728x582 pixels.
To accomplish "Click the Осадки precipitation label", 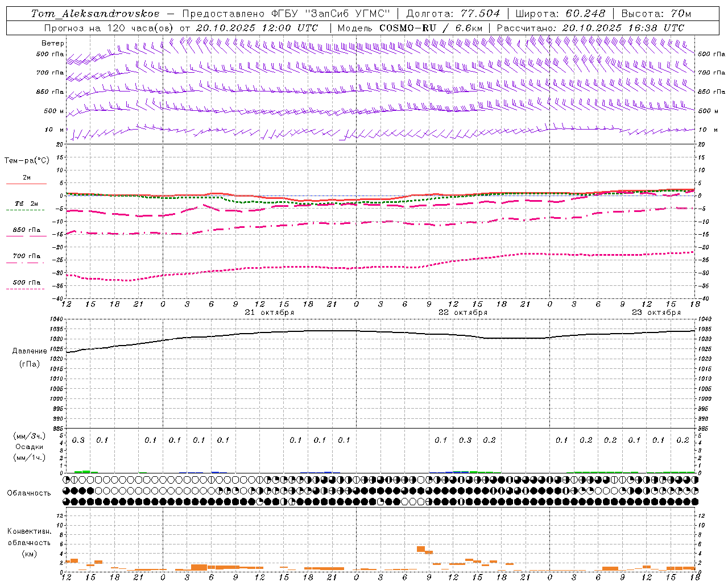I will pos(30,447).
